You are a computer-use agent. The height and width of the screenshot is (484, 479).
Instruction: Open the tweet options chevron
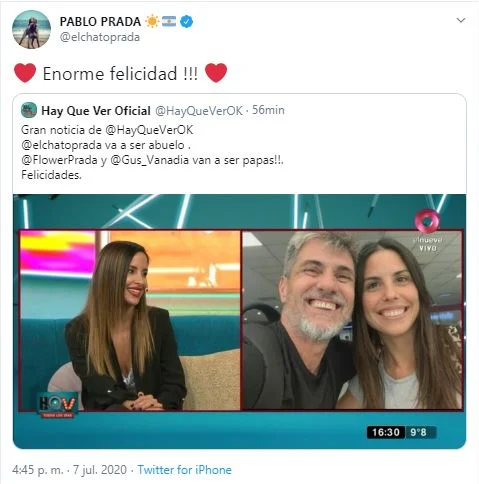(x=461, y=21)
